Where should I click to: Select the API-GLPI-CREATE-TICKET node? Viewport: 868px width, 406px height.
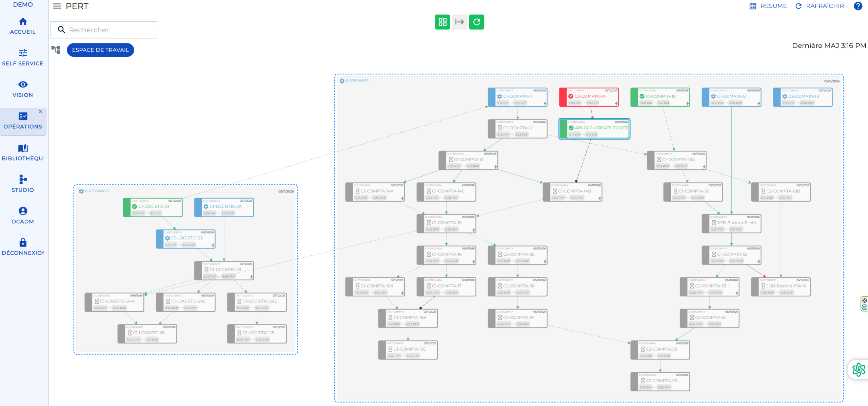click(x=594, y=129)
